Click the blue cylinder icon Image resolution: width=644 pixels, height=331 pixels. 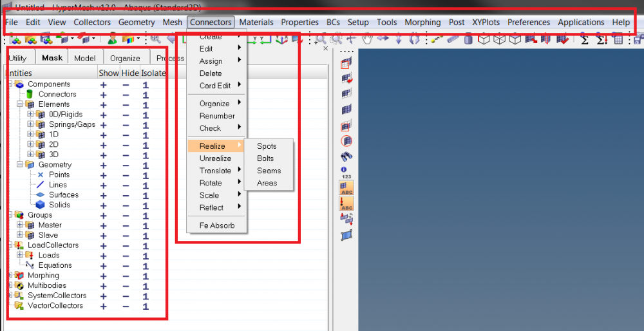(x=468, y=39)
